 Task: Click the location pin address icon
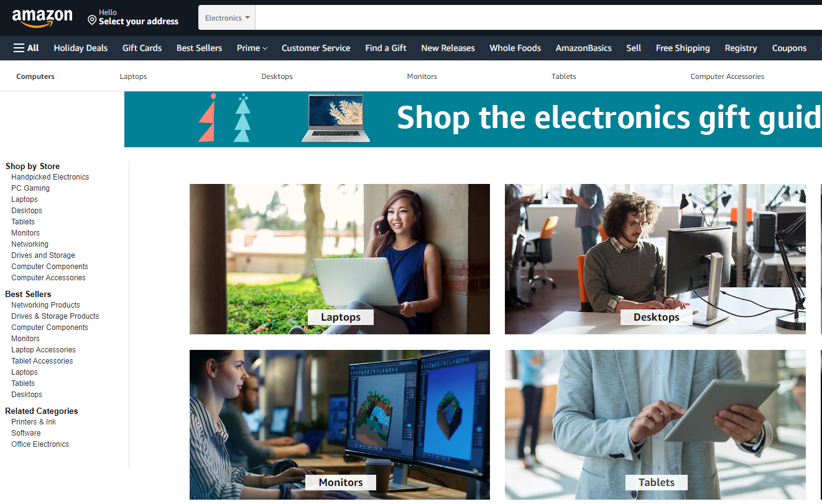pos(92,21)
